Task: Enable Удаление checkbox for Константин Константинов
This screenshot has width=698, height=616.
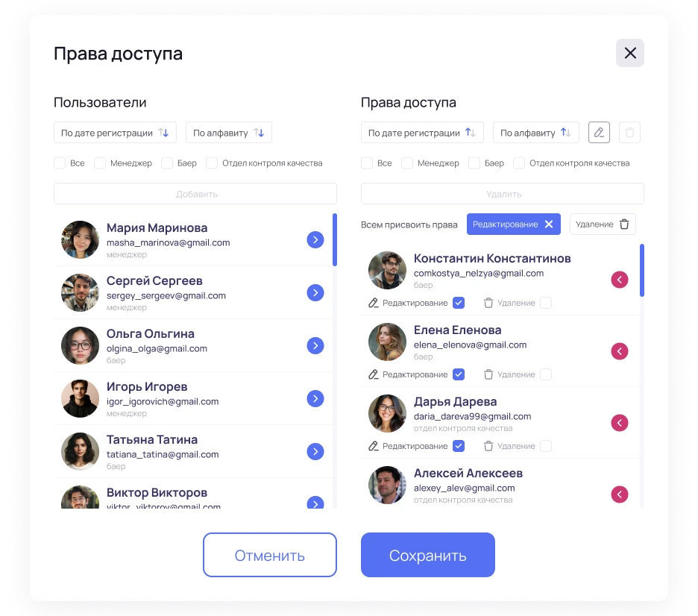Action: 546,303
